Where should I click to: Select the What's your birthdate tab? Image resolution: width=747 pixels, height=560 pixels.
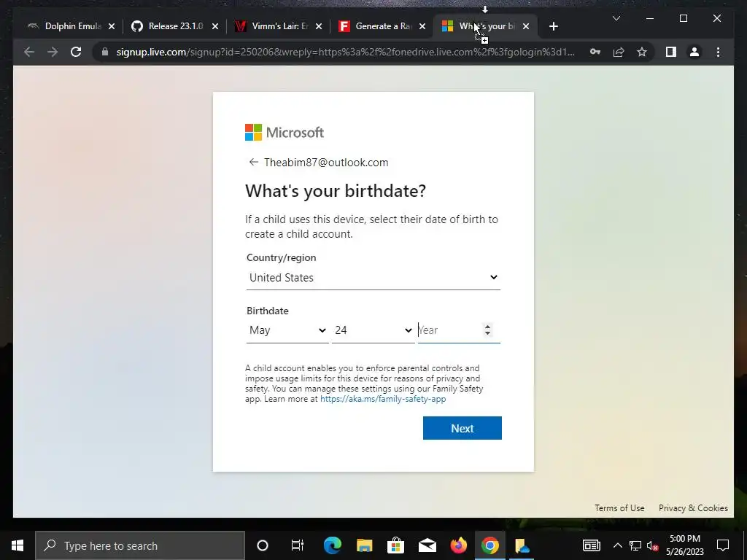[487, 26]
